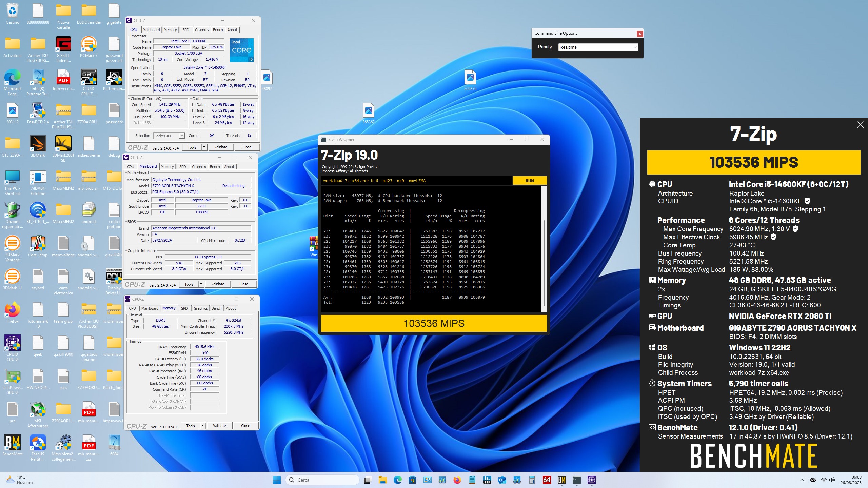The width and height of the screenshot is (868, 488).
Task: Launch the CPUID CPU-Z shortcut beside Torrevecchia PDF
Action: [x=88, y=82]
